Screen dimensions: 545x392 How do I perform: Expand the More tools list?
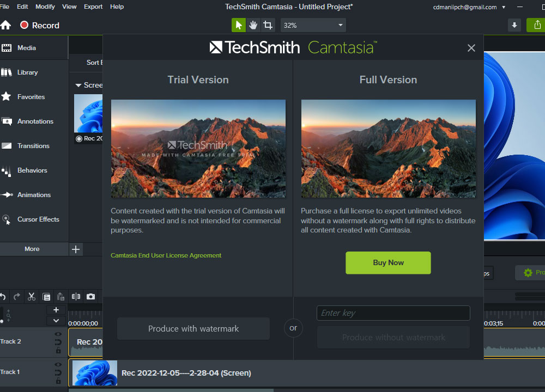point(34,249)
